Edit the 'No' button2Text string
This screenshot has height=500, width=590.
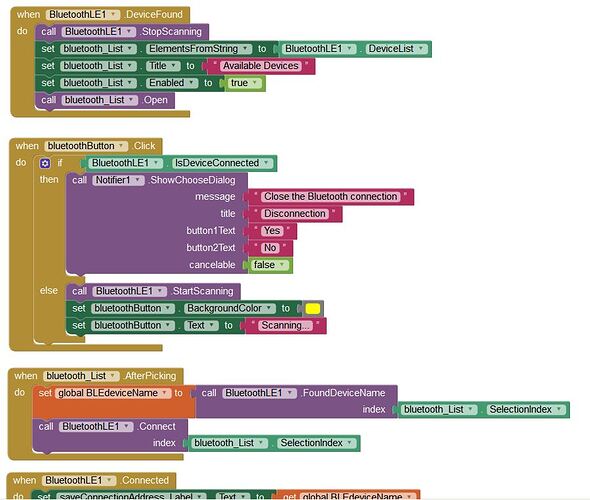click(270, 248)
